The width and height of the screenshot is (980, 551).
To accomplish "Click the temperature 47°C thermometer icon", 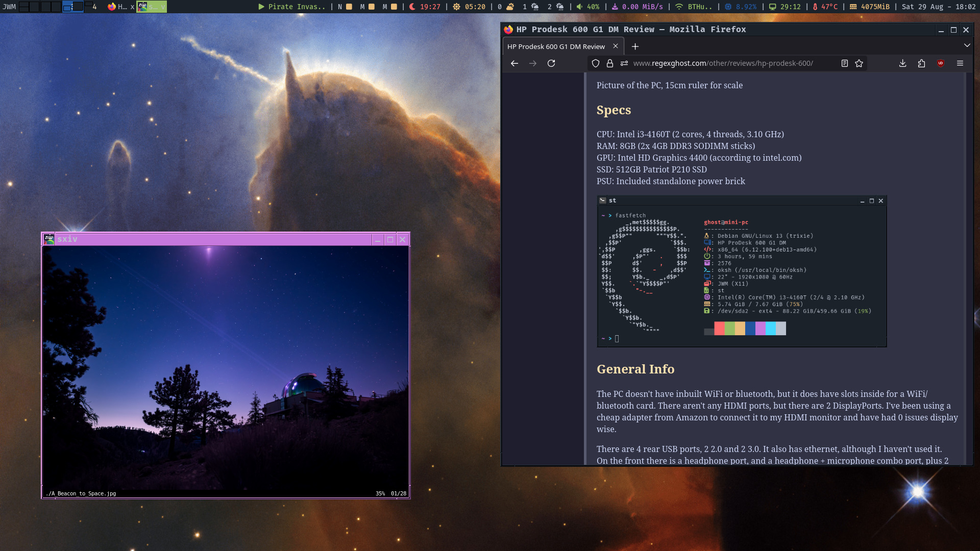I will [x=815, y=7].
